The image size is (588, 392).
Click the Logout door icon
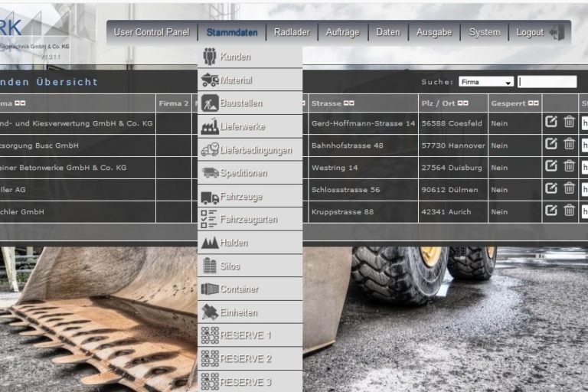[x=557, y=32]
